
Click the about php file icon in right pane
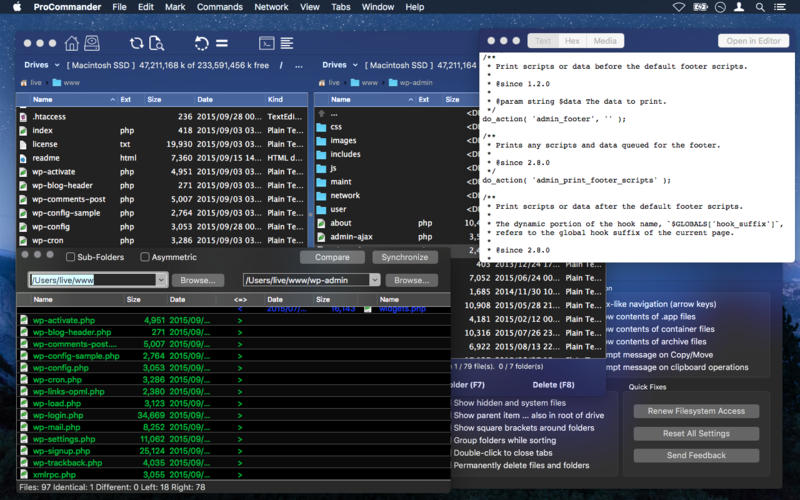(321, 223)
